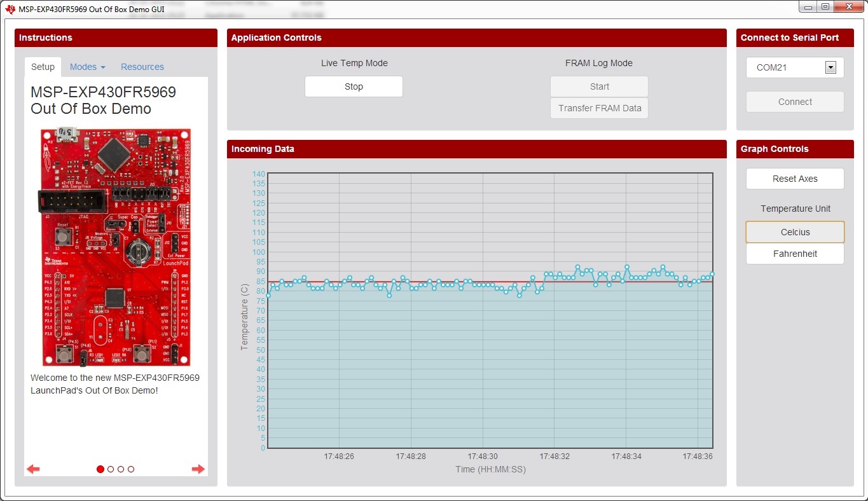Viewport: 868px width, 501px height.
Task: Stop Live Temp Mode
Action: pos(354,86)
